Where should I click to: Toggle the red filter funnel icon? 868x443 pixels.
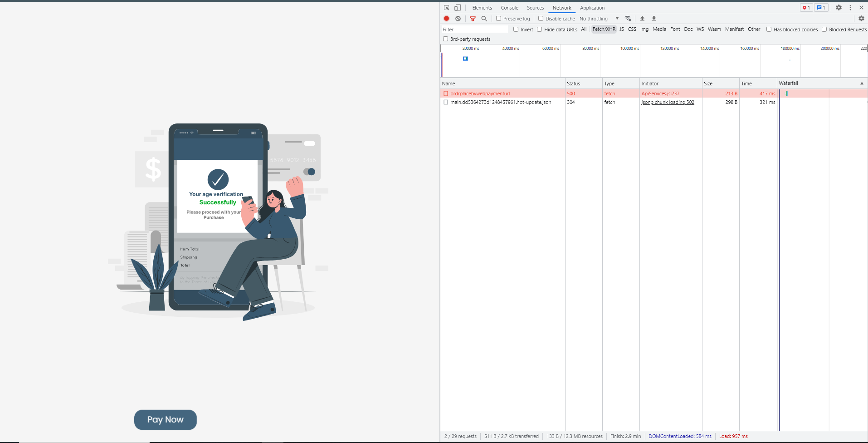(x=473, y=19)
